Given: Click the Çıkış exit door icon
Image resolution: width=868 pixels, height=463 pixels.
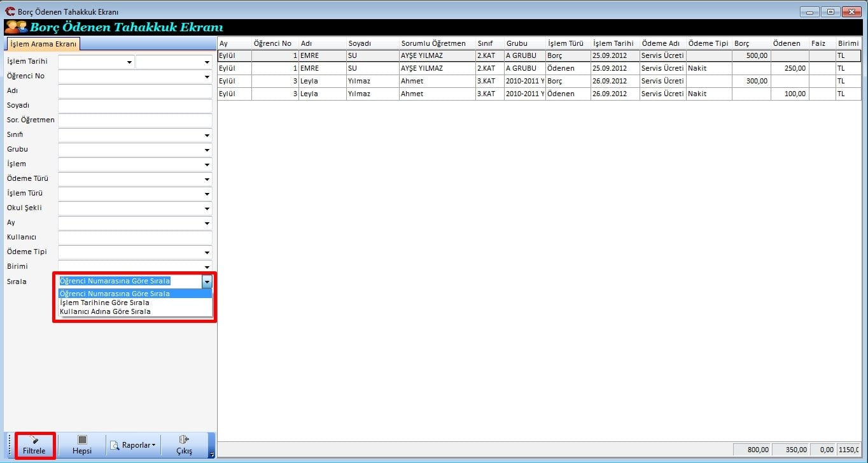Looking at the screenshot, I should tap(185, 440).
